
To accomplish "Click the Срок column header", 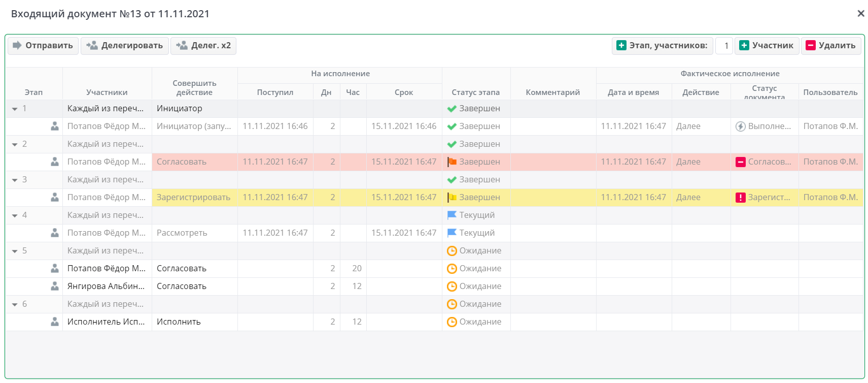I will tap(404, 92).
